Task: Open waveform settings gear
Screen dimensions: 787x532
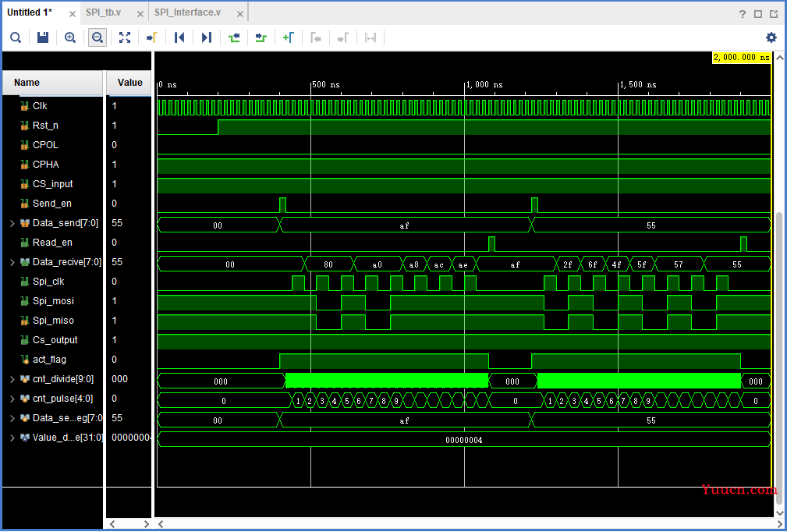Action: 771,37
